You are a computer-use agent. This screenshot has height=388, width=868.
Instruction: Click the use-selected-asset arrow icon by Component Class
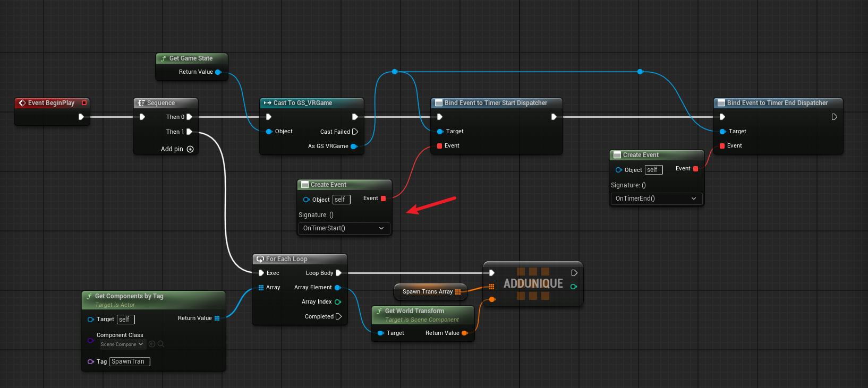(152, 344)
